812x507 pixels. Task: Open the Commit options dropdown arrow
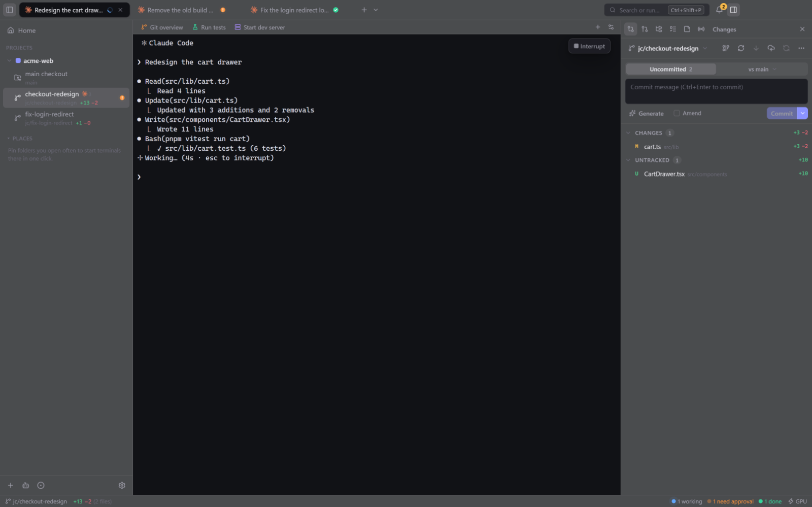(x=802, y=113)
